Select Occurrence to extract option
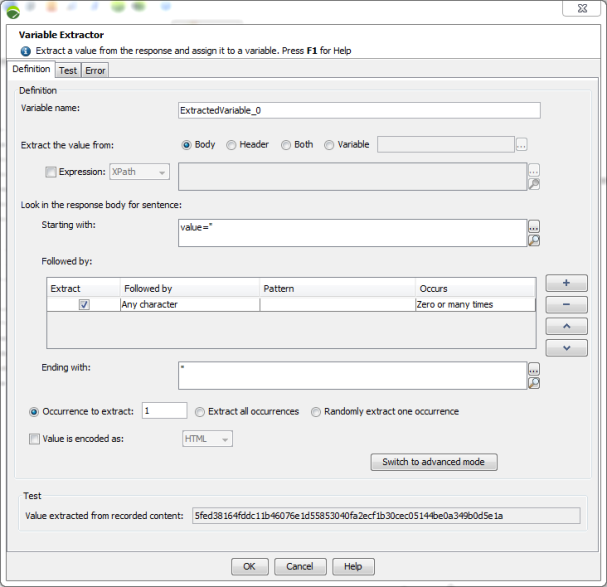 click(34, 412)
